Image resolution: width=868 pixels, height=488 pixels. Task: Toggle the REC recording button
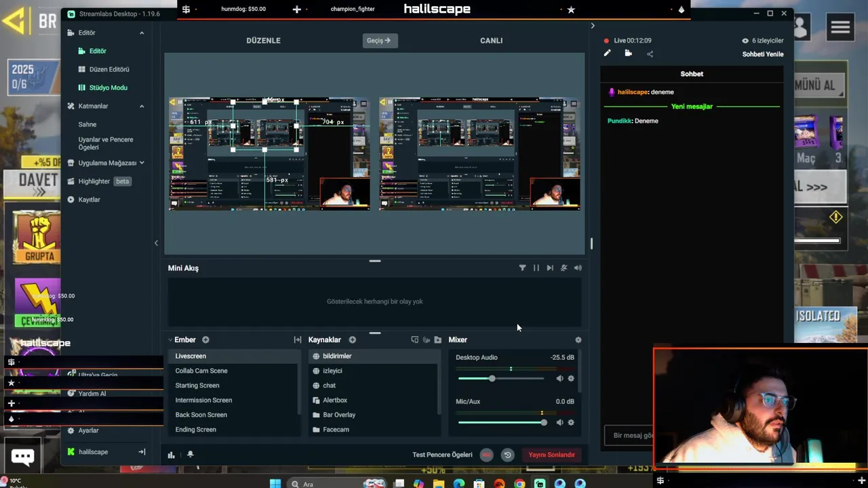486,455
